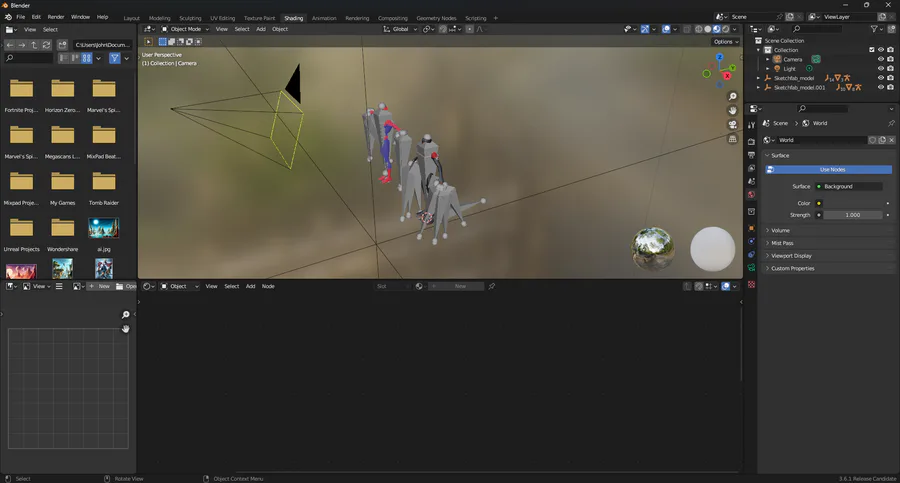This screenshot has width=900, height=483.
Task: Toggle the World fake user shield
Action: pos(872,140)
